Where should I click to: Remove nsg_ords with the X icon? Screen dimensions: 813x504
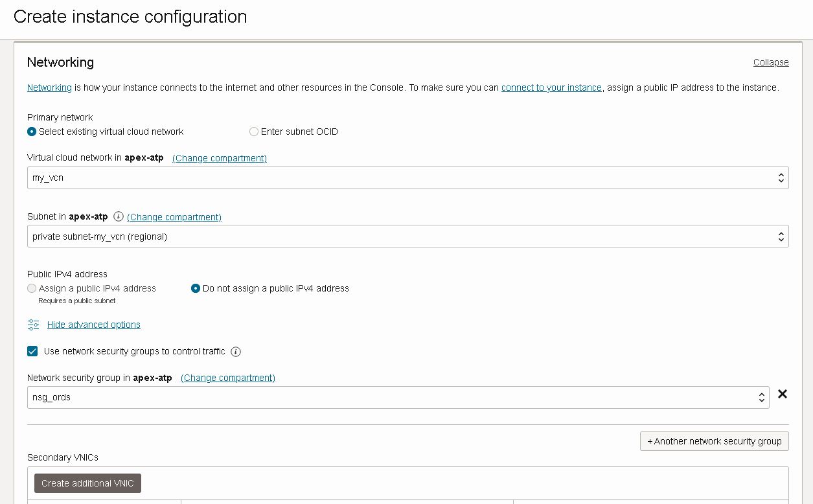point(782,394)
